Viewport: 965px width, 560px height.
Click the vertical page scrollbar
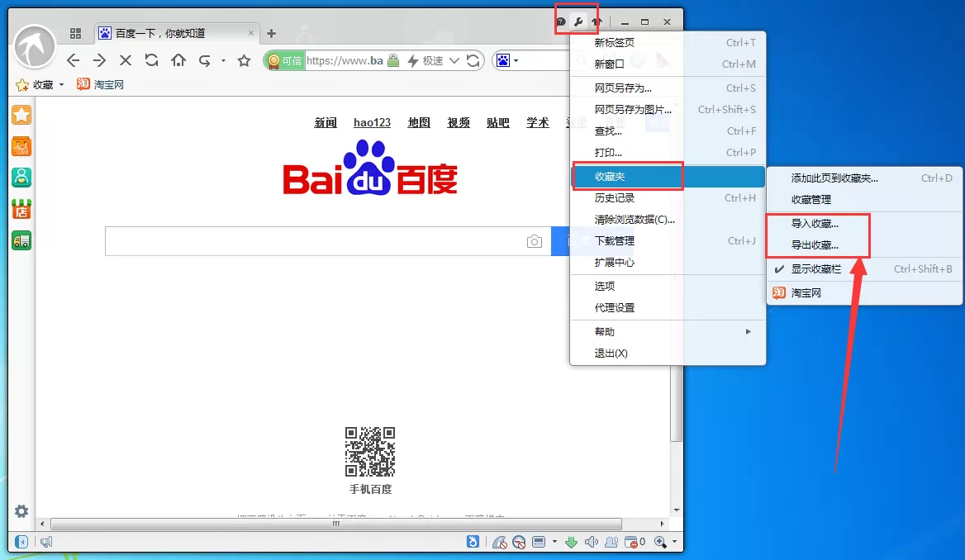(677, 404)
